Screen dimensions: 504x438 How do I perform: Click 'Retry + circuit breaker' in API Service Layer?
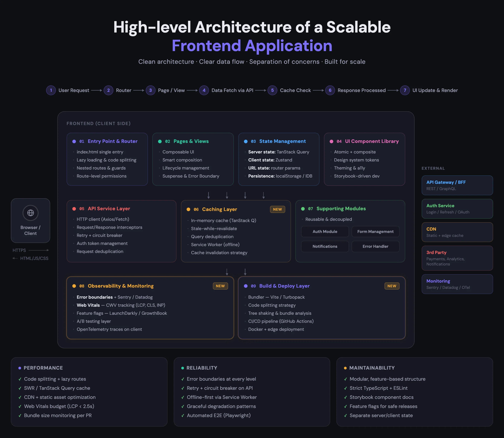[x=99, y=235]
